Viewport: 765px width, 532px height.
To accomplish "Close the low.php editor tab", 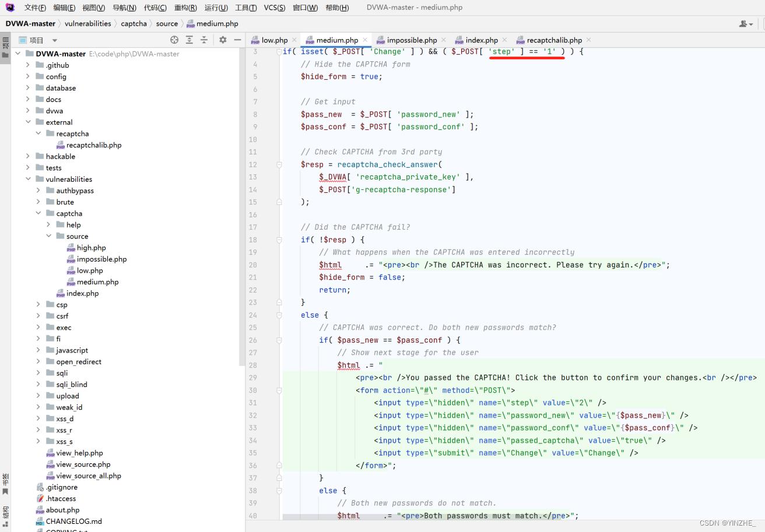I will 294,40.
